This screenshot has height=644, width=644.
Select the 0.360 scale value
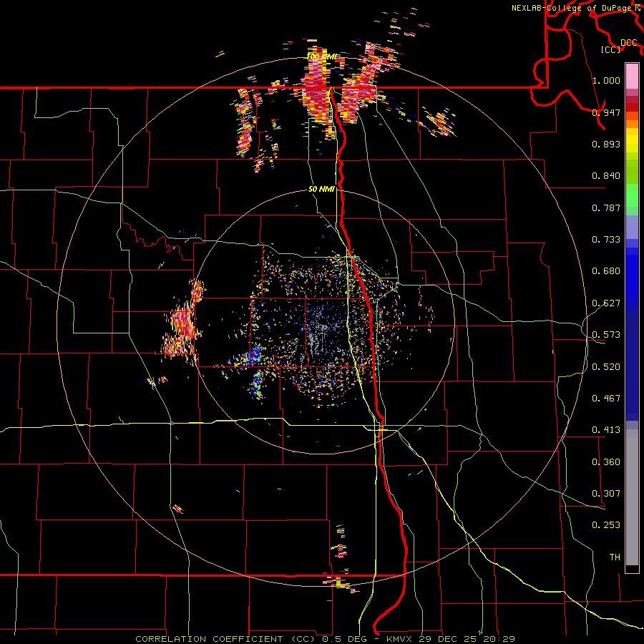pyautogui.click(x=606, y=462)
